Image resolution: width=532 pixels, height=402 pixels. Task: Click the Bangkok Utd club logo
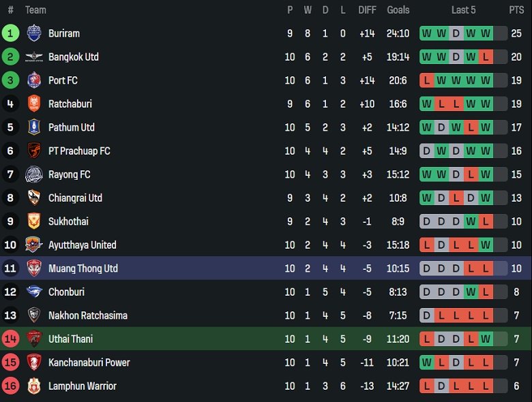tap(34, 57)
